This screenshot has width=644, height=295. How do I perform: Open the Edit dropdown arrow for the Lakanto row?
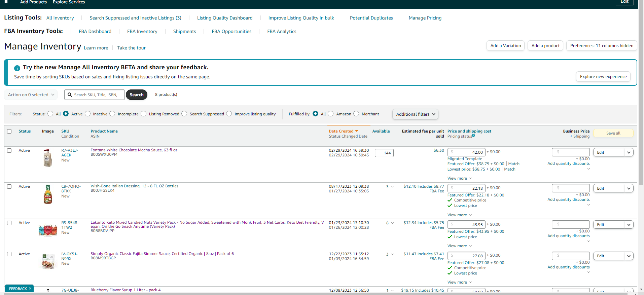[x=629, y=225]
